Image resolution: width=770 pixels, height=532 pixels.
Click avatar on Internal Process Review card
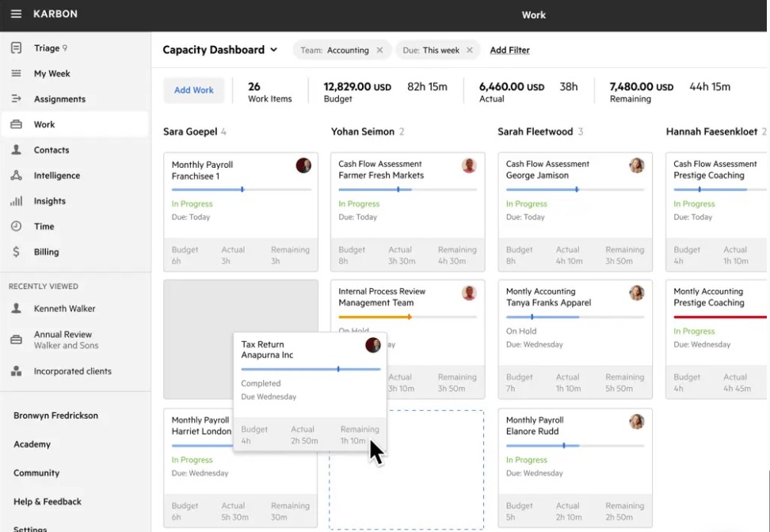(470, 293)
